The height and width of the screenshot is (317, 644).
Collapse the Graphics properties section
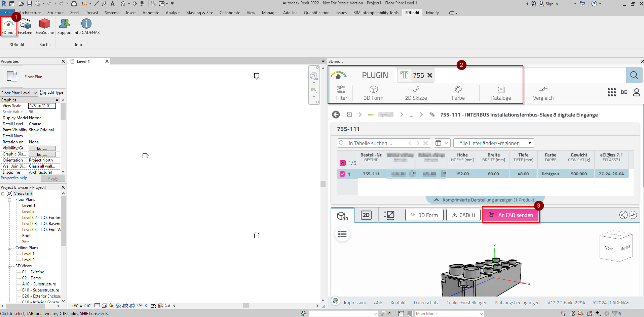[x=57, y=100]
